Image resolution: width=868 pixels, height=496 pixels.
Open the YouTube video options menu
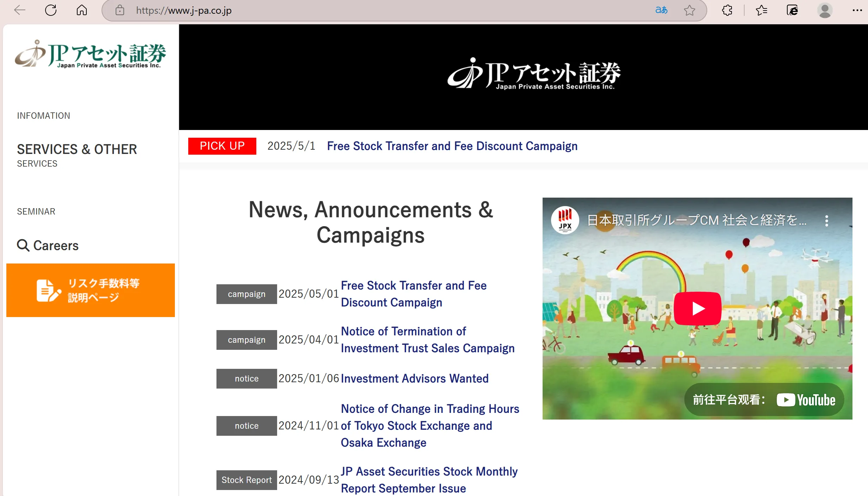tap(826, 221)
